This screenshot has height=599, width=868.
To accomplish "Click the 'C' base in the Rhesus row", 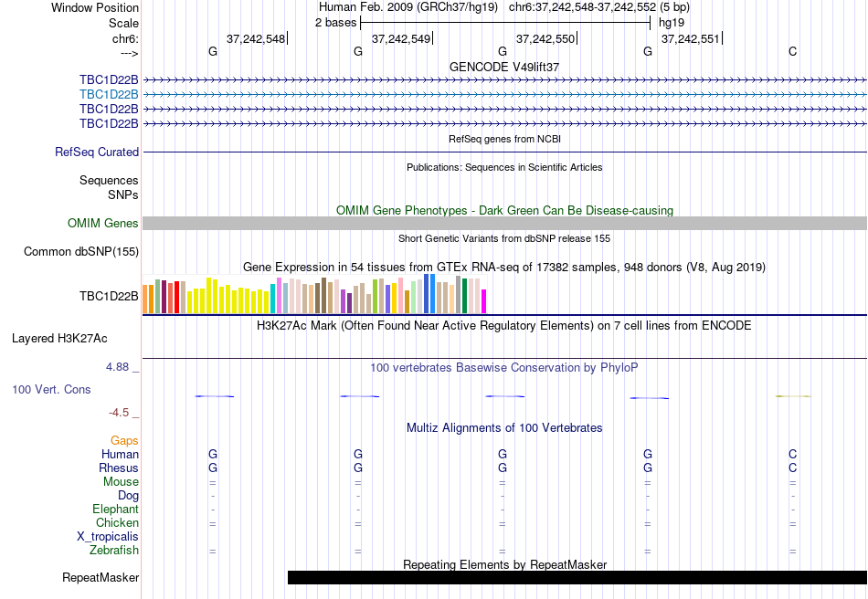I will (793, 468).
